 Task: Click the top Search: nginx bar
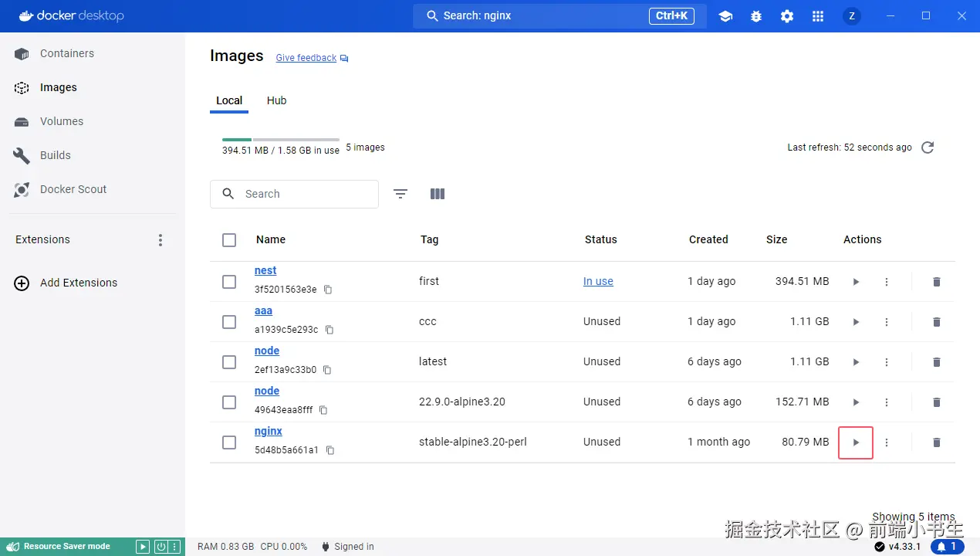coord(559,15)
